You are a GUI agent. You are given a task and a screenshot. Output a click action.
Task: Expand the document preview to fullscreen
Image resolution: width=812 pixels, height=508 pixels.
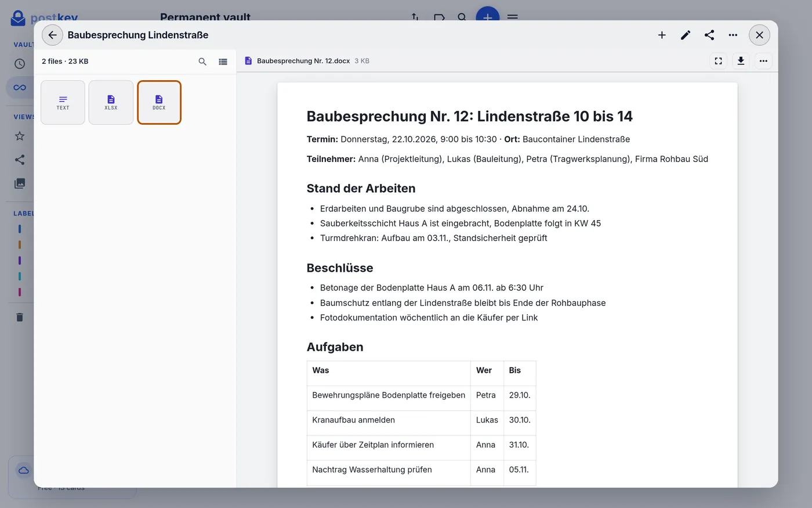click(x=718, y=61)
